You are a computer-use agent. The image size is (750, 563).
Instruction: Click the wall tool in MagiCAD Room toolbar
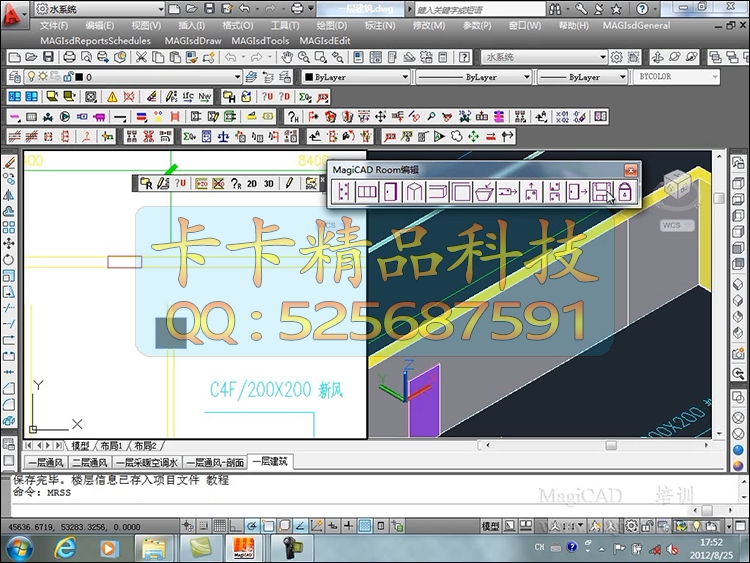(343, 192)
